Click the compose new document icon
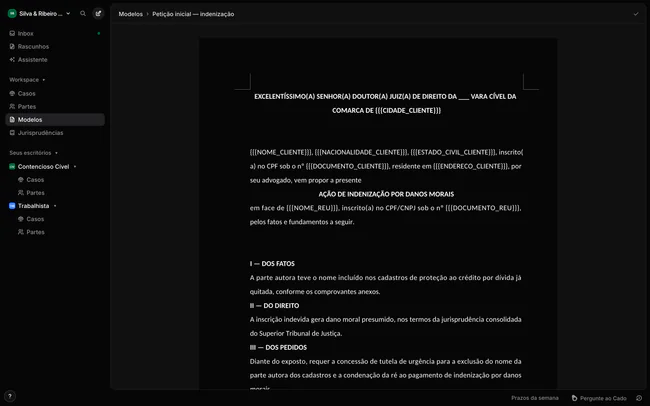 98,14
